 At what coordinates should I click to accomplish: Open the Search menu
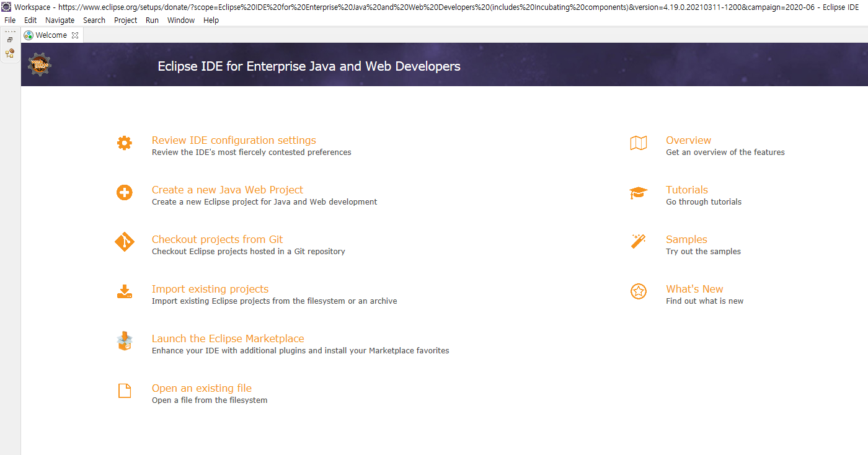click(x=94, y=20)
